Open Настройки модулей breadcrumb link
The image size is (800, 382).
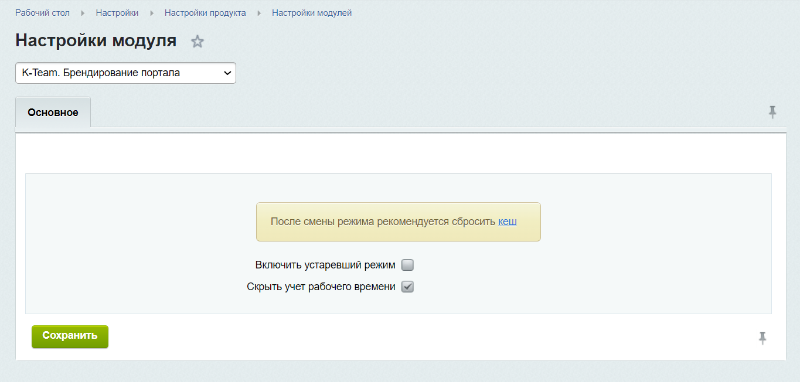click(x=312, y=13)
